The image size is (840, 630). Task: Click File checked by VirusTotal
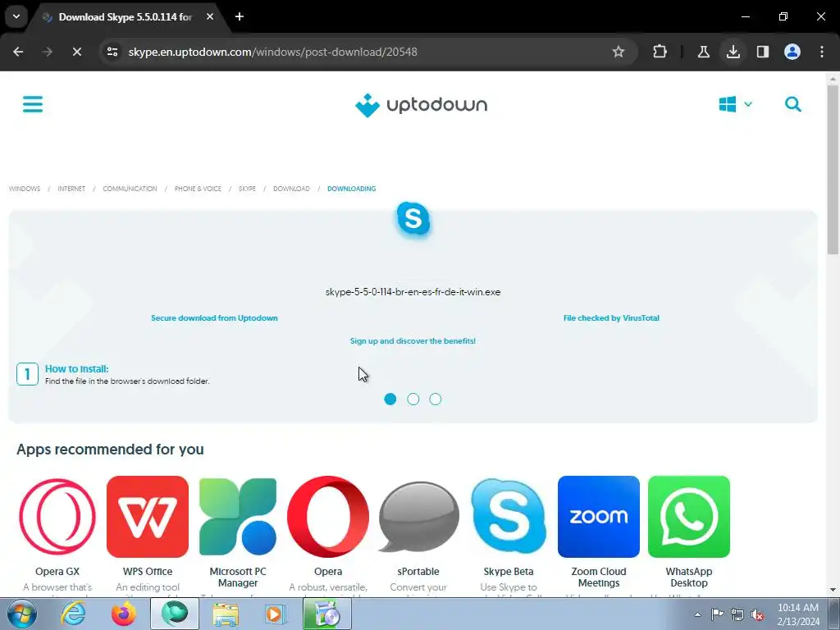tap(611, 317)
